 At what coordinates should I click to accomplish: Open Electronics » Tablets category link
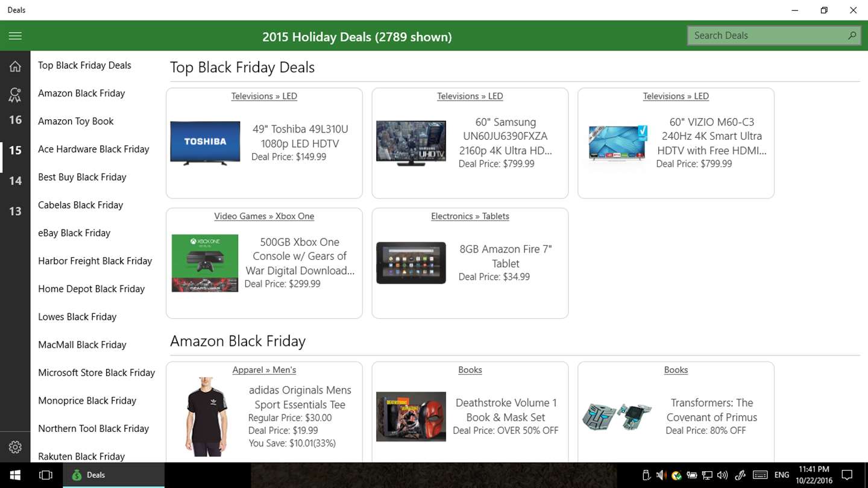(470, 216)
